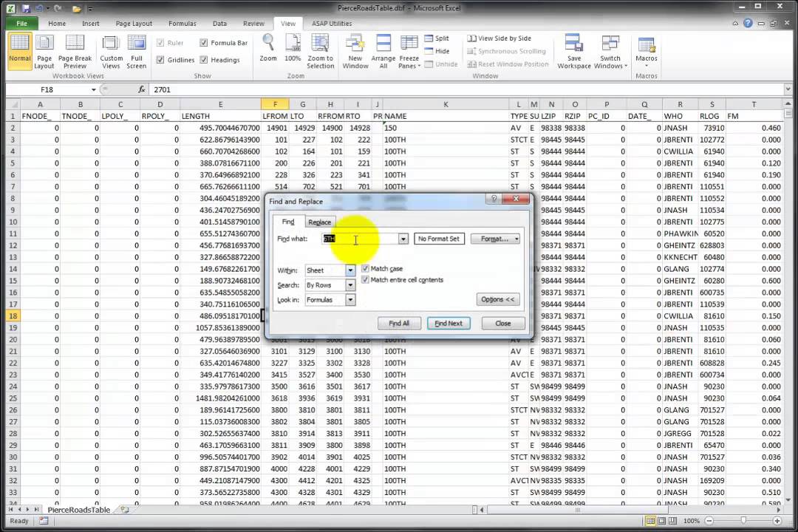798x532 pixels.
Task: Collapse options with Options << button
Action: point(498,299)
